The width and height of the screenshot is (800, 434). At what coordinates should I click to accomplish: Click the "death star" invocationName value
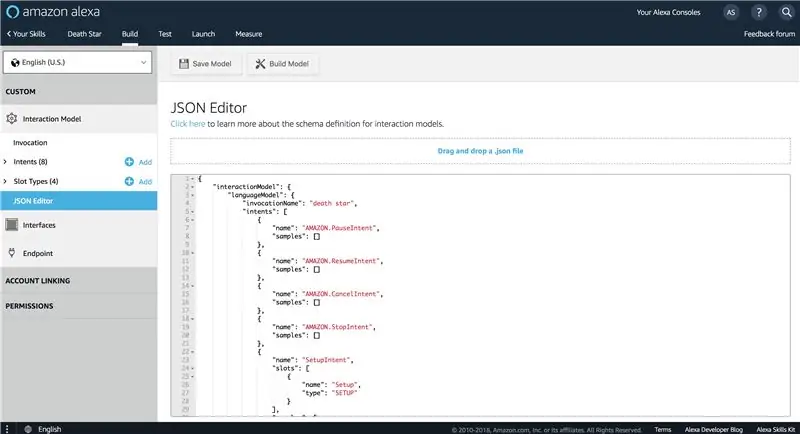pyautogui.click(x=331, y=203)
